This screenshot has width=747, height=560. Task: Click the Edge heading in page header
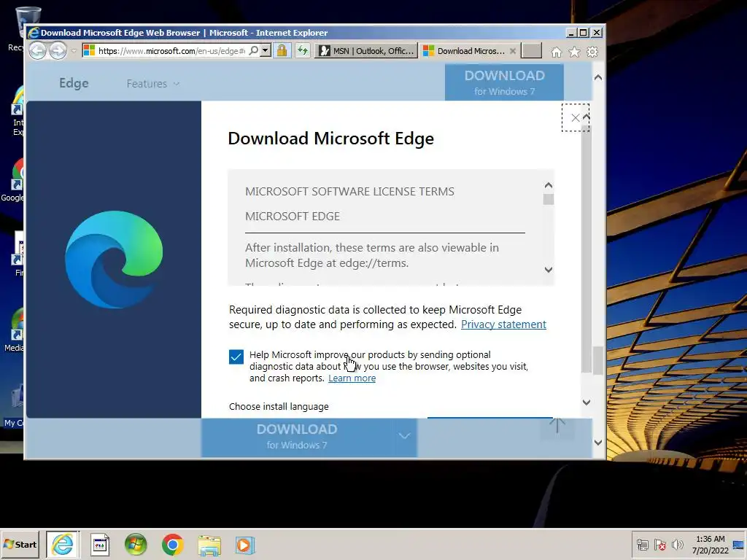click(x=74, y=83)
